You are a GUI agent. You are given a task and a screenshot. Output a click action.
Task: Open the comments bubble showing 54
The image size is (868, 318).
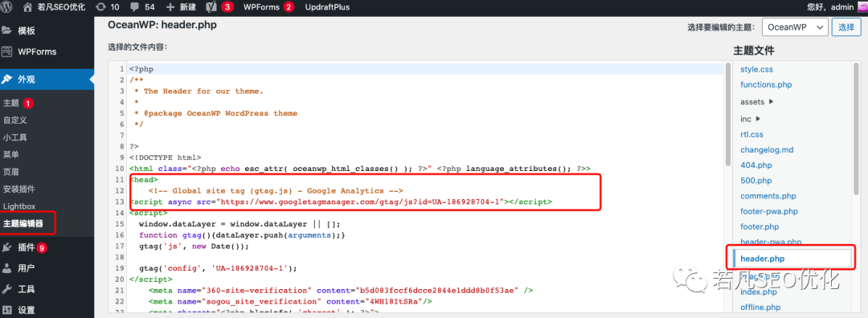point(142,7)
